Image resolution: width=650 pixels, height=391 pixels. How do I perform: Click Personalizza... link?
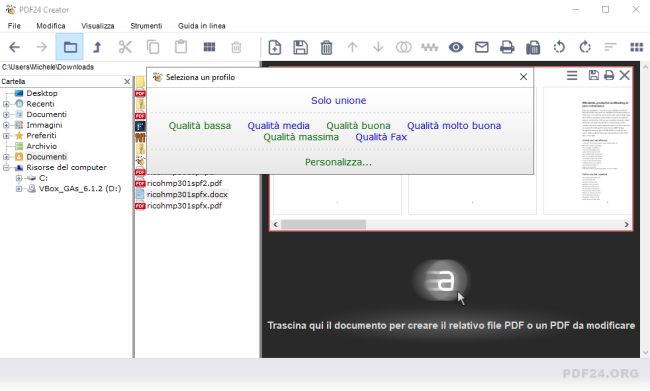coord(338,162)
